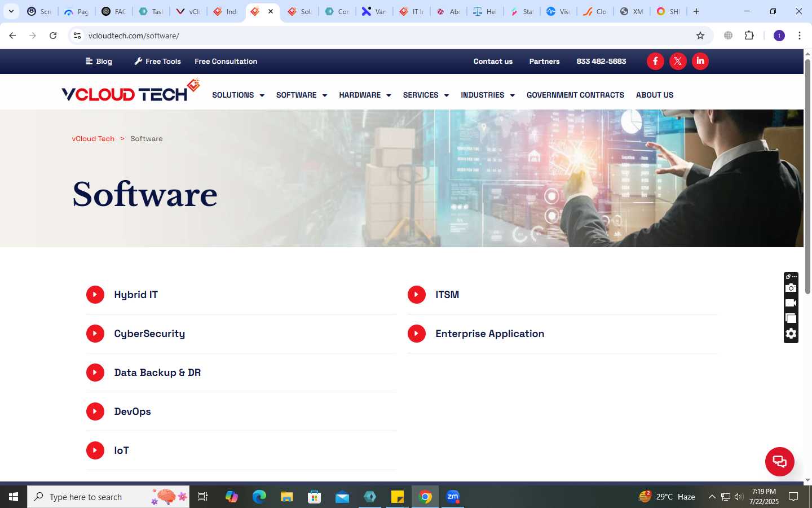This screenshot has height=508, width=812.
Task: Click the play icon beside Data Backup & DR
Action: click(x=95, y=373)
